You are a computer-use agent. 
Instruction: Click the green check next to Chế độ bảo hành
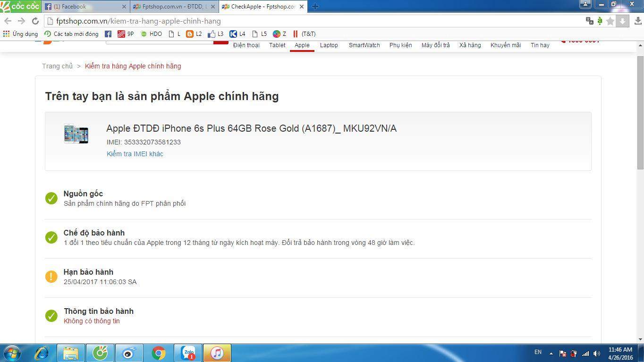click(51, 237)
